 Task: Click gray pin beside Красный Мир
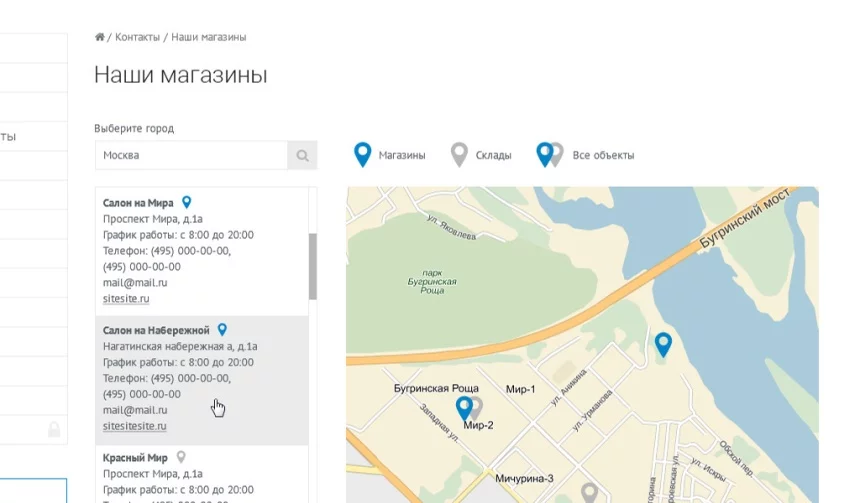point(181,456)
